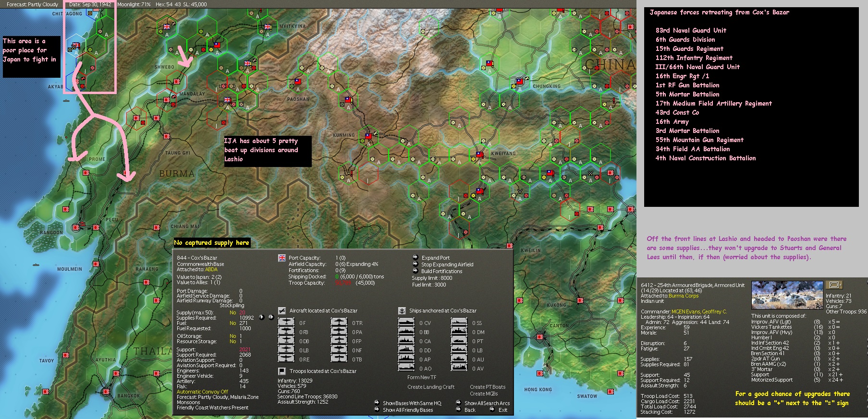Viewport: 868px width, 419px height.
Task: Click the Moonlight: 71% status text
Action: pyautogui.click(x=134, y=4)
